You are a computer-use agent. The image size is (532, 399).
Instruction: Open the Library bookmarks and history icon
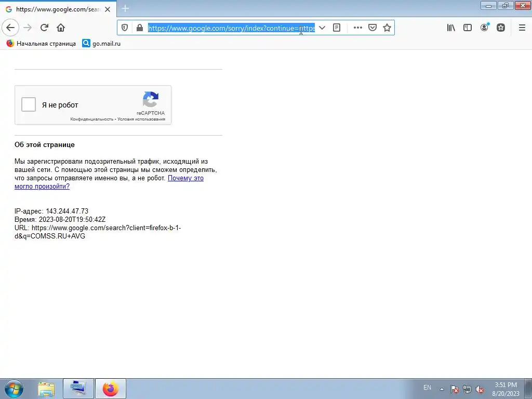451,28
